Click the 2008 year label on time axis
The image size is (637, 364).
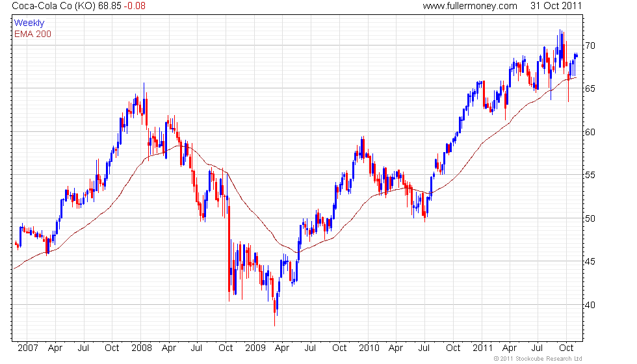click(x=142, y=348)
